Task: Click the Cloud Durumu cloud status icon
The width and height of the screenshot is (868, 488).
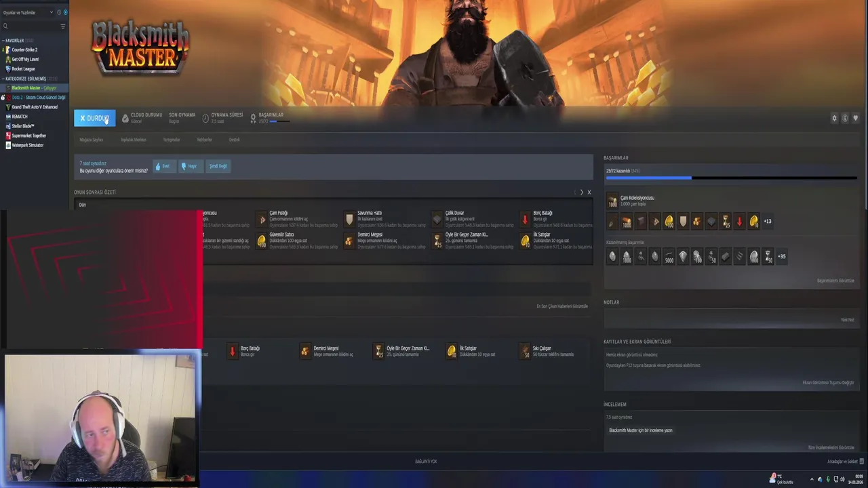Action: pos(125,118)
